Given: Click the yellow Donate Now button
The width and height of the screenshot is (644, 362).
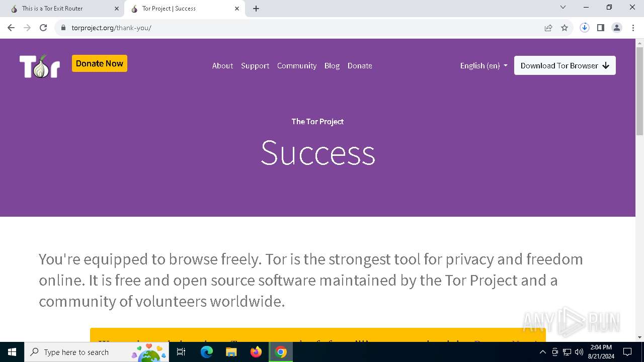Looking at the screenshot, I should click(x=100, y=63).
